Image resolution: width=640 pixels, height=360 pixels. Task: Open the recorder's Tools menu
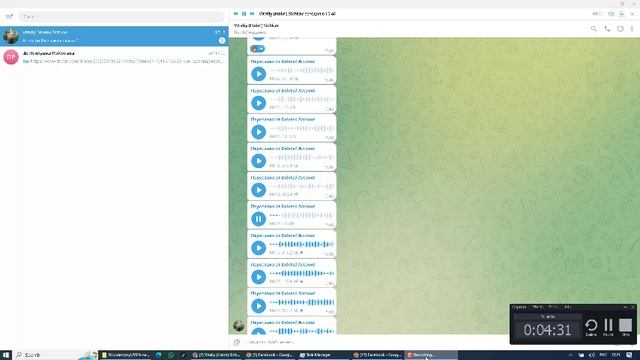[x=553, y=307]
